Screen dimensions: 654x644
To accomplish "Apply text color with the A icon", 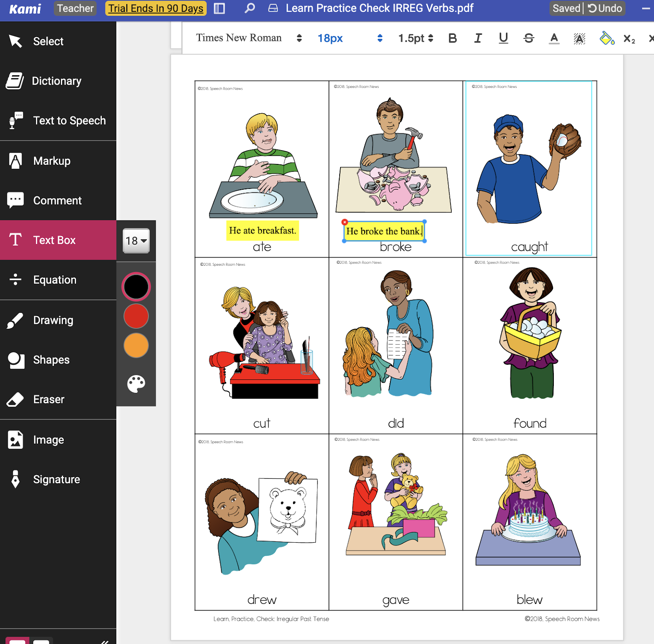I will (554, 38).
